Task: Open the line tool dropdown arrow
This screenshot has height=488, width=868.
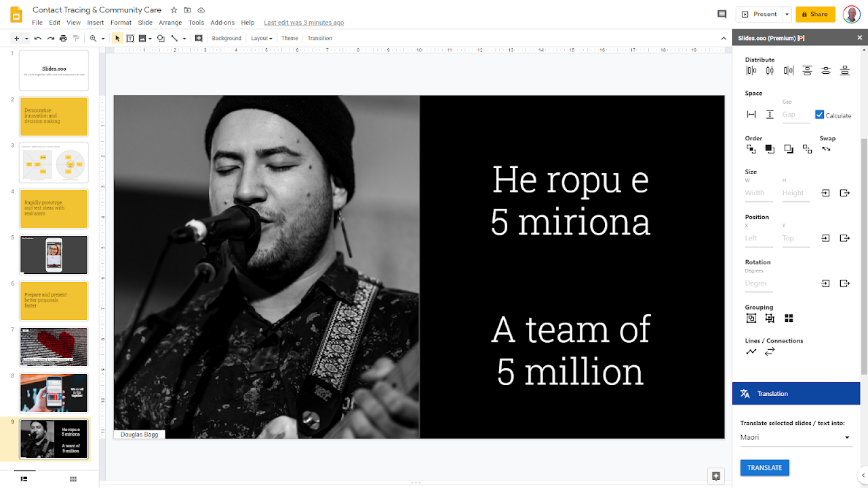Action: [184, 39]
